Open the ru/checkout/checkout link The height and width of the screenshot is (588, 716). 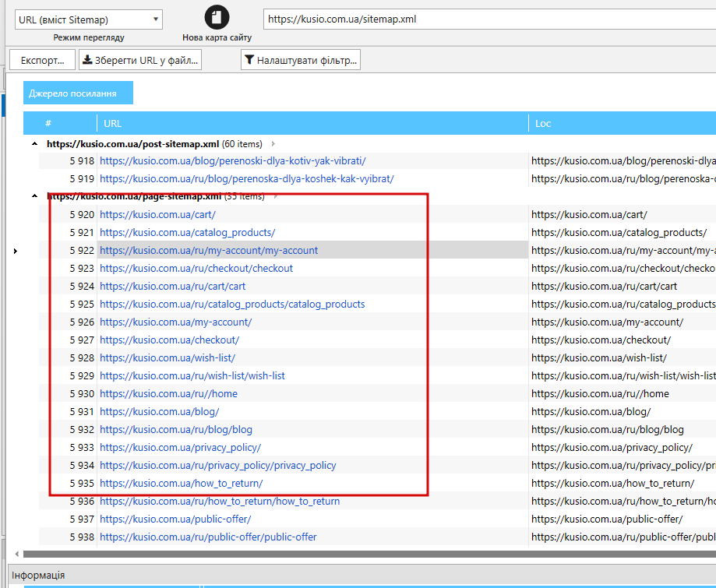click(x=196, y=268)
